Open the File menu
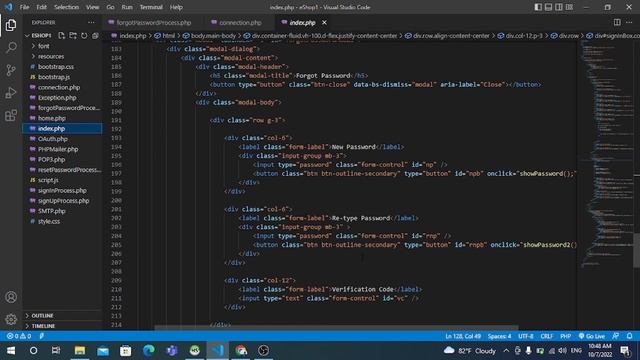Image resolution: width=640 pixels, height=360 pixels. pyautogui.click(x=24, y=7)
